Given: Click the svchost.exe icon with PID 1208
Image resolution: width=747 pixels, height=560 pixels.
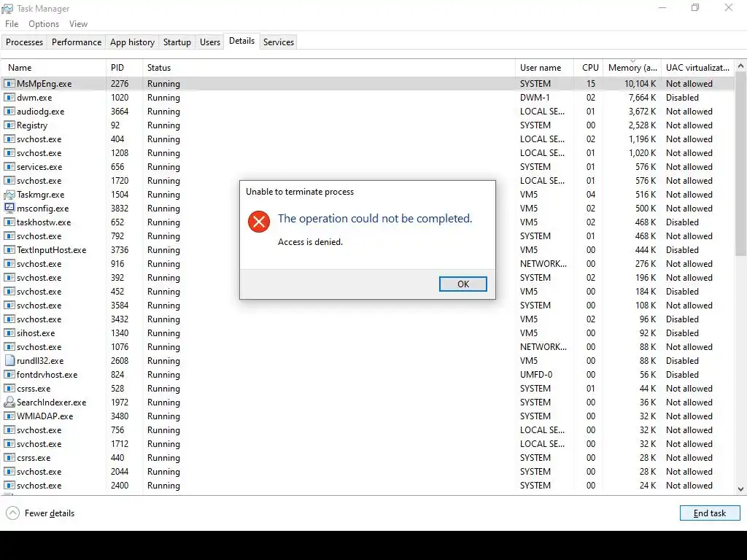Looking at the screenshot, I should click(9, 153).
